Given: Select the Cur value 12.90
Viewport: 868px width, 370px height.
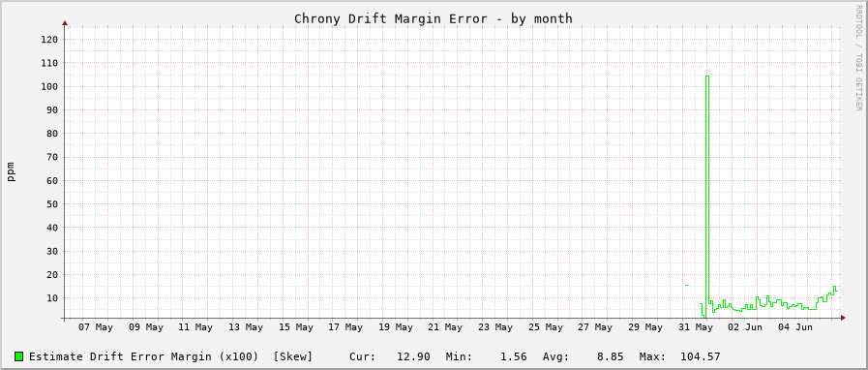Looking at the screenshot, I should pos(413,356).
